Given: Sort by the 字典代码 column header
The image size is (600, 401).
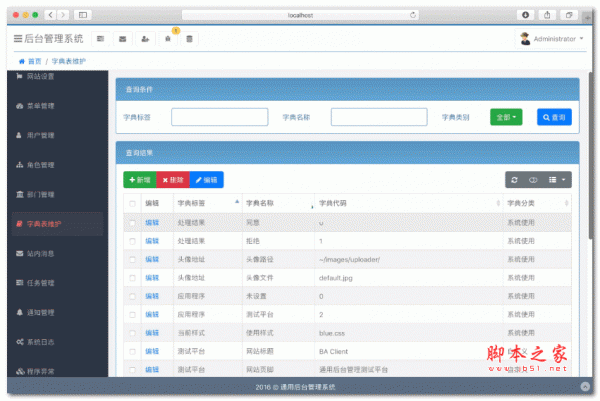Looking at the screenshot, I should [x=409, y=203].
